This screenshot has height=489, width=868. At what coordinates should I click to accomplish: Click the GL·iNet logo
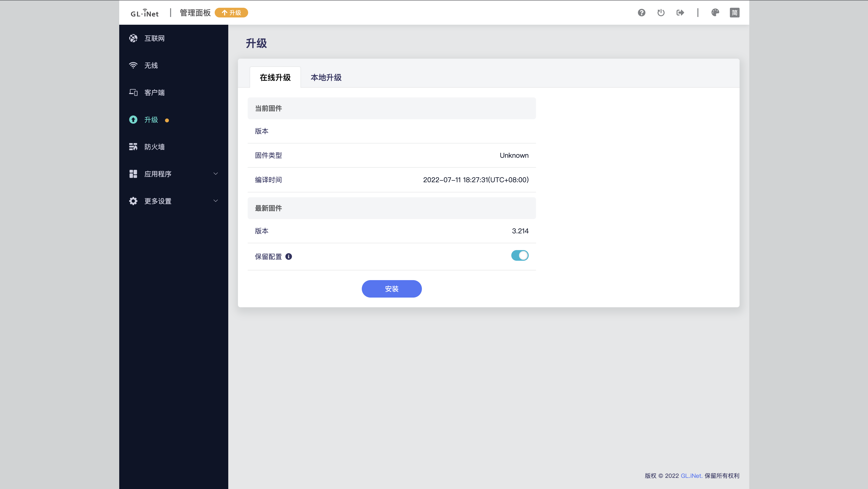point(145,13)
